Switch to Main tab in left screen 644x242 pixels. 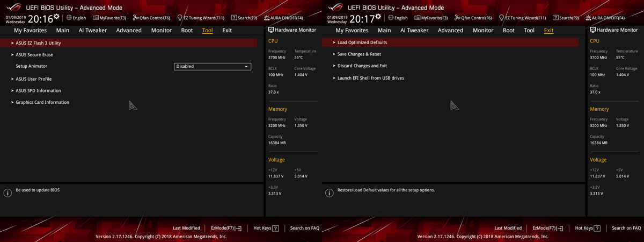pyautogui.click(x=63, y=30)
